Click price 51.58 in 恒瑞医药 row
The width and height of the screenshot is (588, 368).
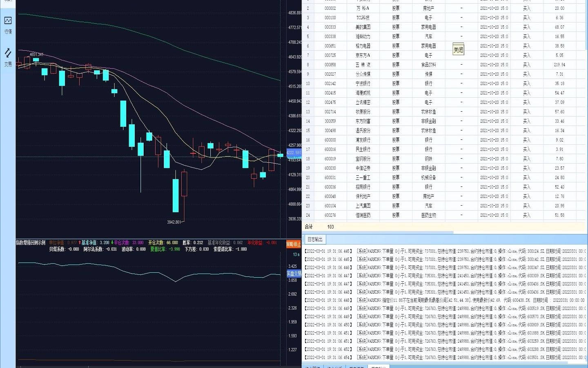point(559,215)
